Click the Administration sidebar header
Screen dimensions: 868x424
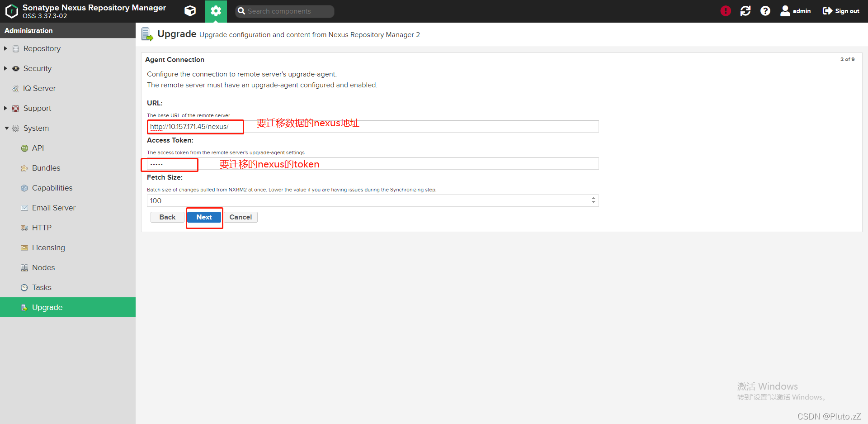[68, 30]
